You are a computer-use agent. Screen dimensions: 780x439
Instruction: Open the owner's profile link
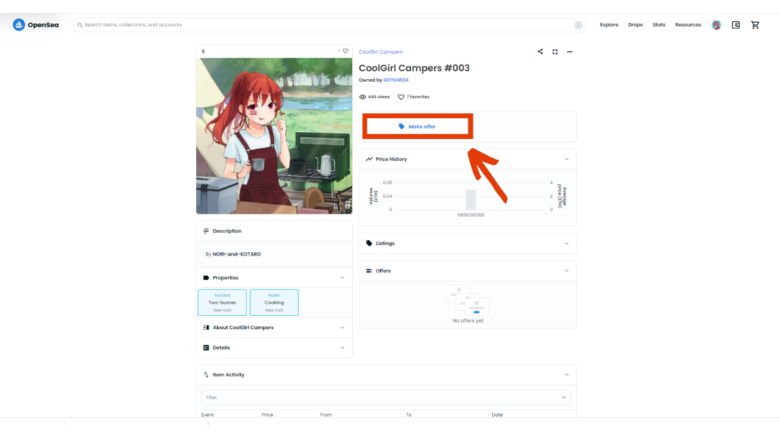(396, 80)
